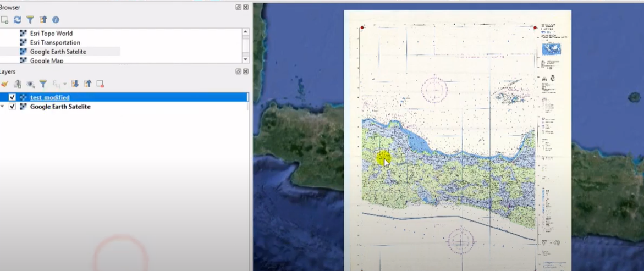Expand all layers in Layers panel
The width and height of the screenshot is (644, 271).
pos(75,84)
